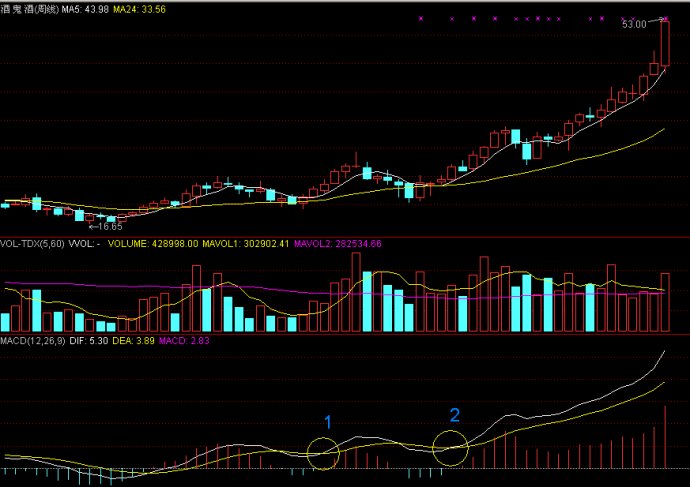Click the VOLUME: 428998.00 readout

[x=153, y=244]
